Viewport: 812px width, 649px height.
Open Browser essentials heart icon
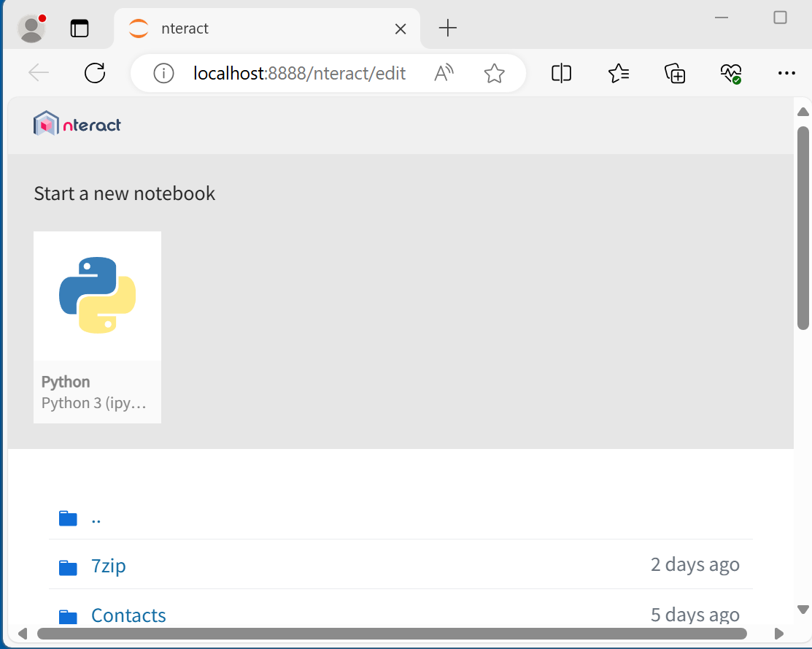tap(731, 74)
